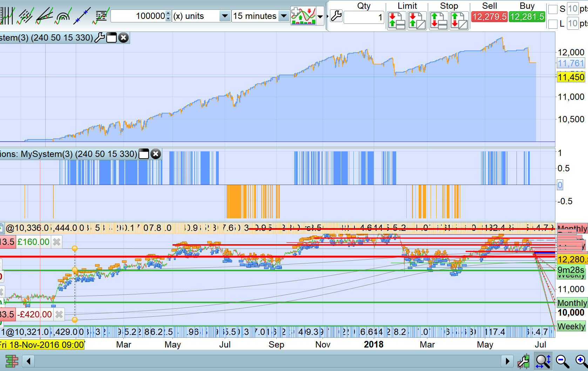Click the 2018 year label on time axis
Viewport: 588px width, 371px height.
(x=373, y=344)
